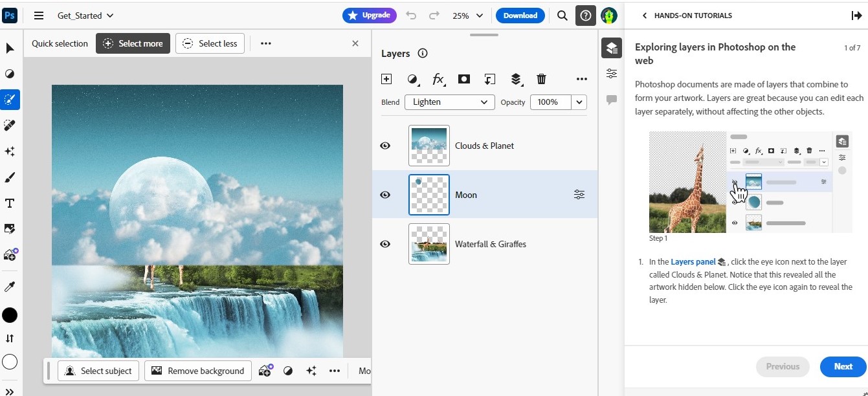Add a new layer with plus icon
The height and width of the screenshot is (396, 868).
386,79
